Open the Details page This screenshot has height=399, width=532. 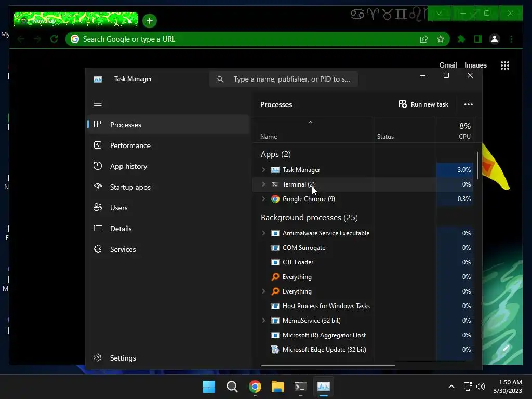click(x=169, y=229)
